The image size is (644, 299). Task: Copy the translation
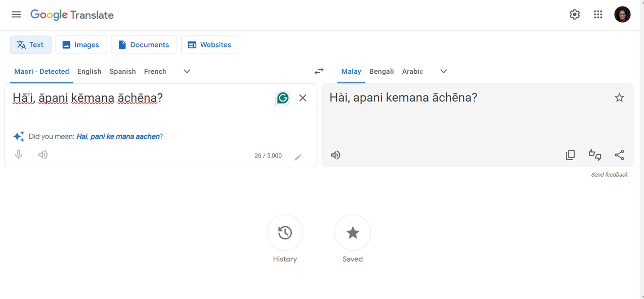point(570,155)
